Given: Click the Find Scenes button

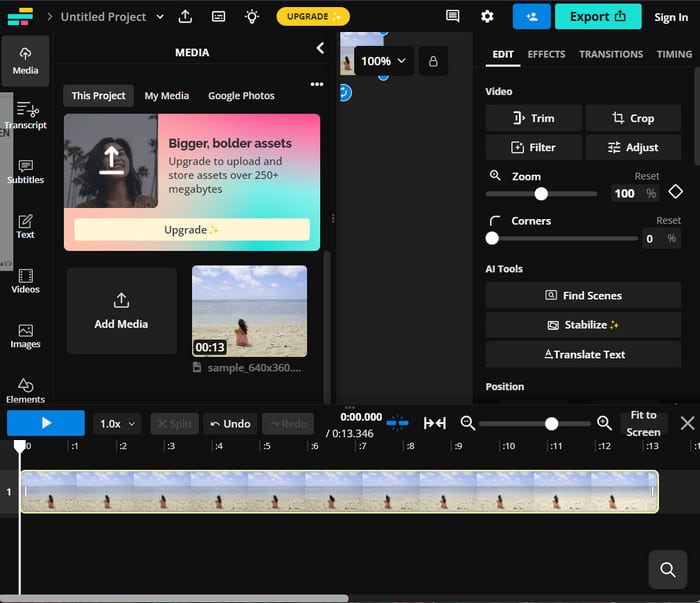Looking at the screenshot, I should point(583,295).
